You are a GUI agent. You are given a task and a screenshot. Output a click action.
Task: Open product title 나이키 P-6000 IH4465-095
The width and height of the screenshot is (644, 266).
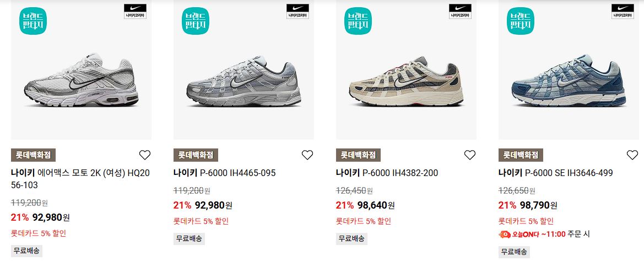[224, 173]
